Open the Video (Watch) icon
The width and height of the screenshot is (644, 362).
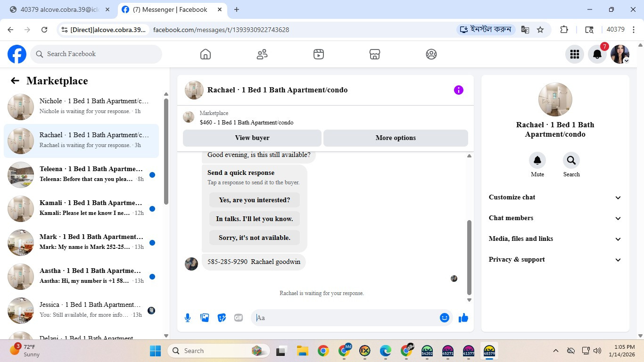(319, 54)
